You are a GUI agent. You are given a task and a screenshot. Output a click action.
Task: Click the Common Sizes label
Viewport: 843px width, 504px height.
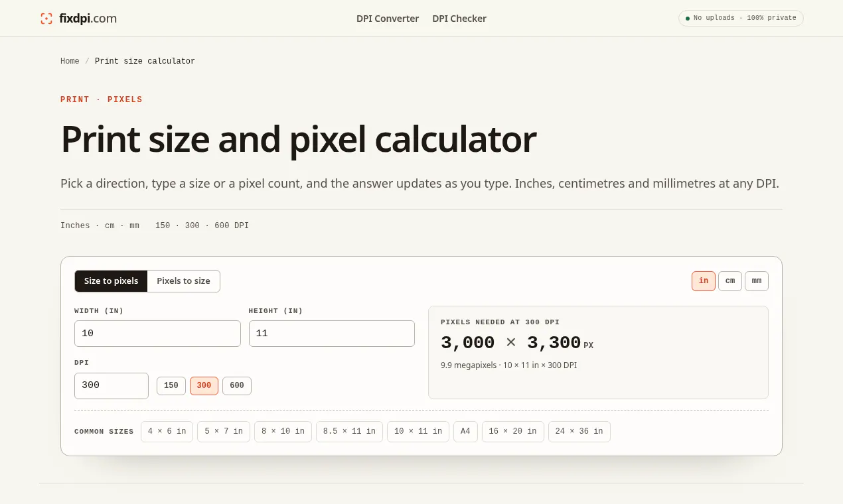tap(104, 432)
